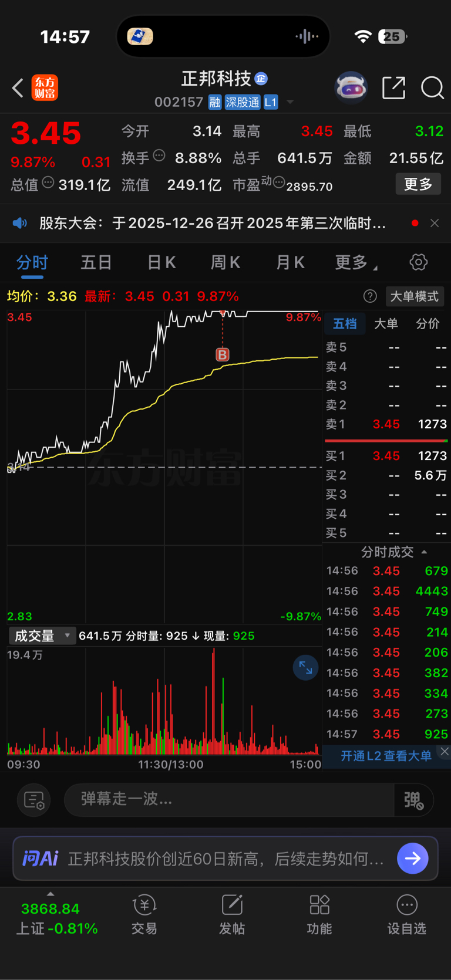Screen dimensions: 451x980
Task: Tap the status bar Wi-Fi icon
Action: tap(363, 37)
